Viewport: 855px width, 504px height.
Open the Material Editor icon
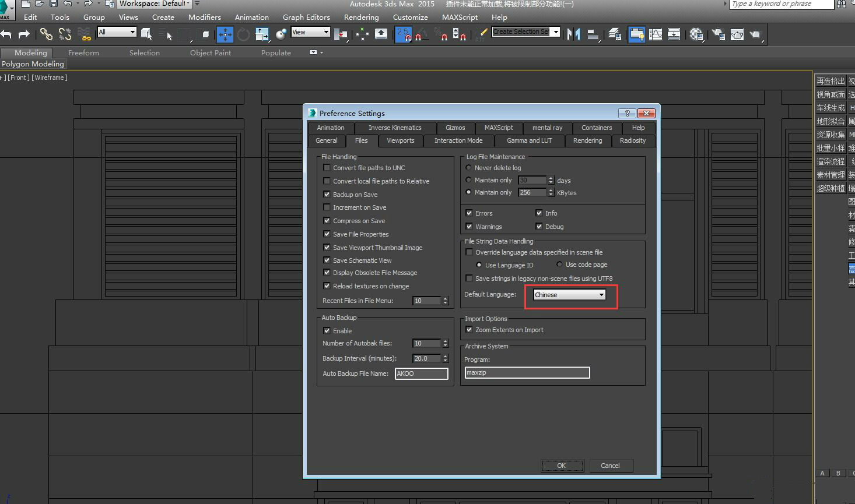[x=696, y=34]
